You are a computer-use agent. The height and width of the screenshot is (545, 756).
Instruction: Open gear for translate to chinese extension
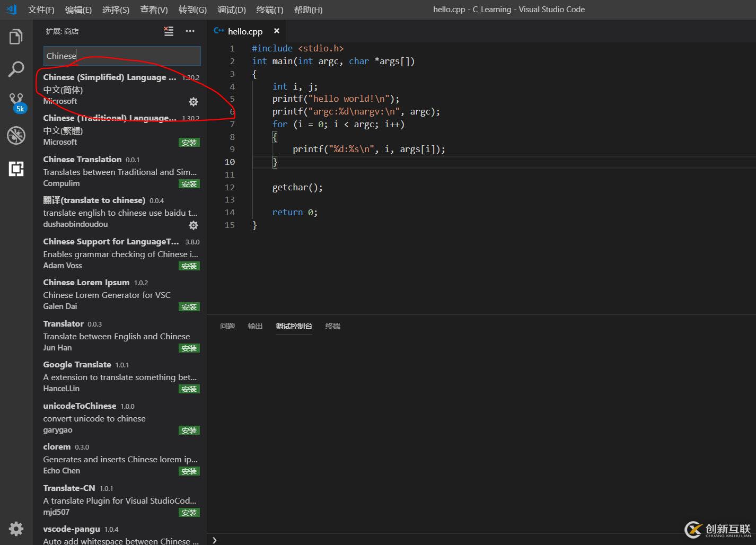click(x=194, y=225)
